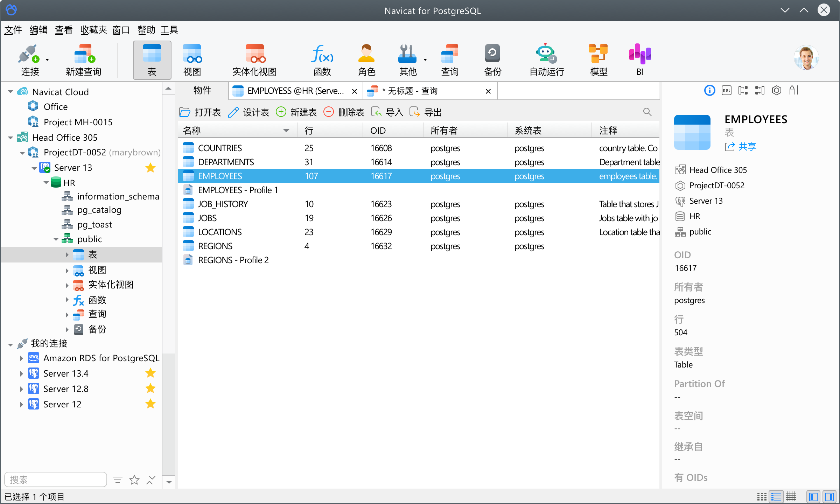
Task: Open the dropdown arrow next to 连接
Action: click(x=47, y=60)
